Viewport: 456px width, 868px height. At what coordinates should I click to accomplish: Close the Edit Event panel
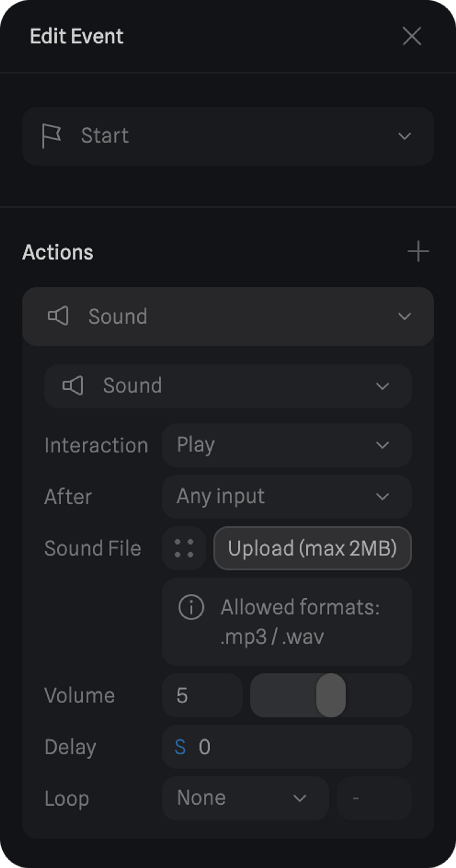(412, 36)
